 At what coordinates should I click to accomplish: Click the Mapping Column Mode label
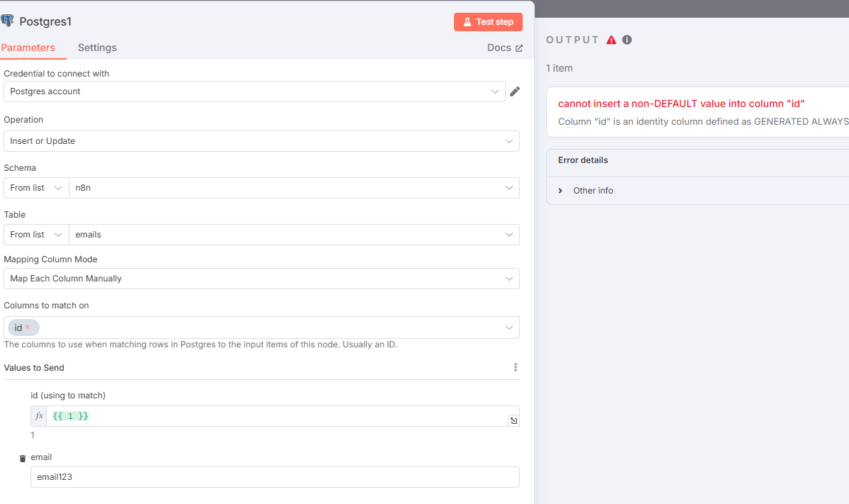tap(50, 259)
